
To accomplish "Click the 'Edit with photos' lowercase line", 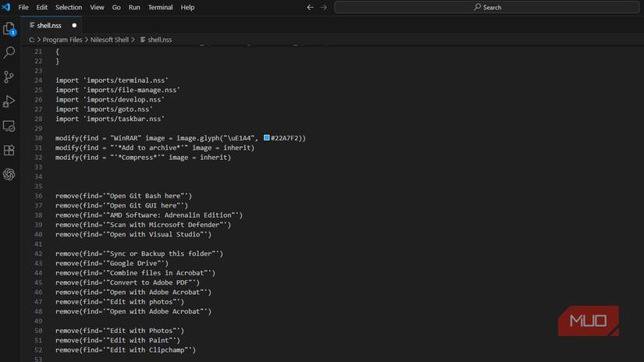I will 120,302.
